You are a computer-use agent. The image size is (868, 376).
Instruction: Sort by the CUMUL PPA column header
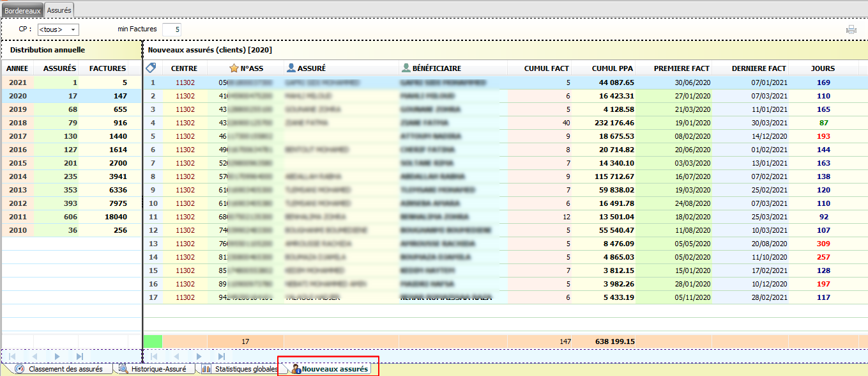(x=613, y=68)
